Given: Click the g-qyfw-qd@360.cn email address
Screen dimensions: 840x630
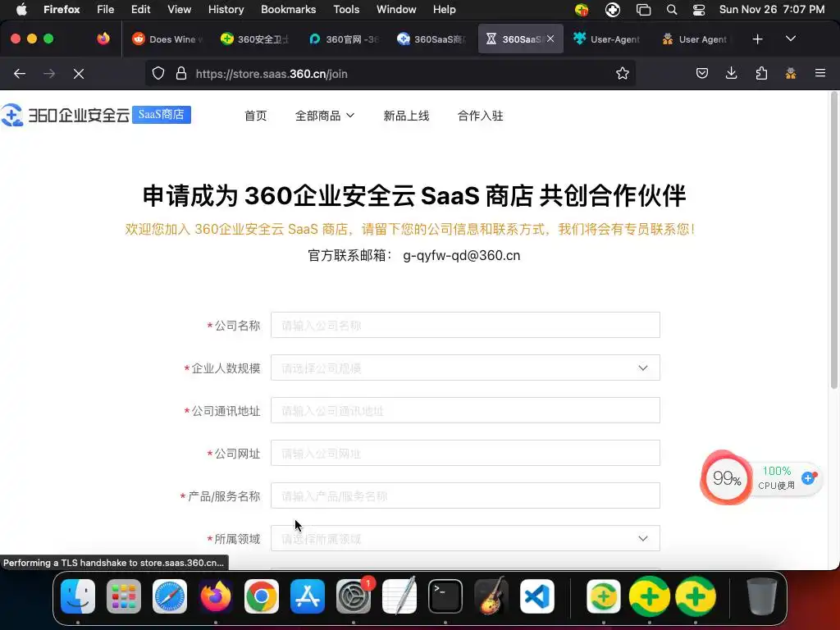Looking at the screenshot, I should [x=461, y=256].
